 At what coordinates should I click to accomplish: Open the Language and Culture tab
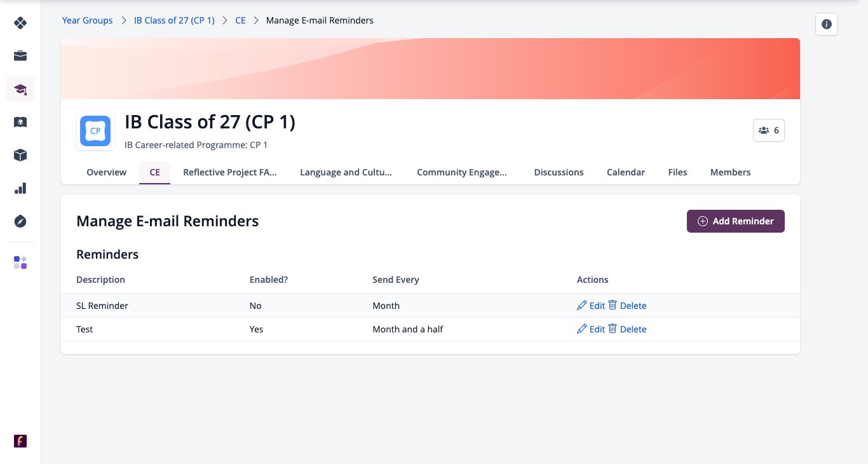pyautogui.click(x=346, y=172)
